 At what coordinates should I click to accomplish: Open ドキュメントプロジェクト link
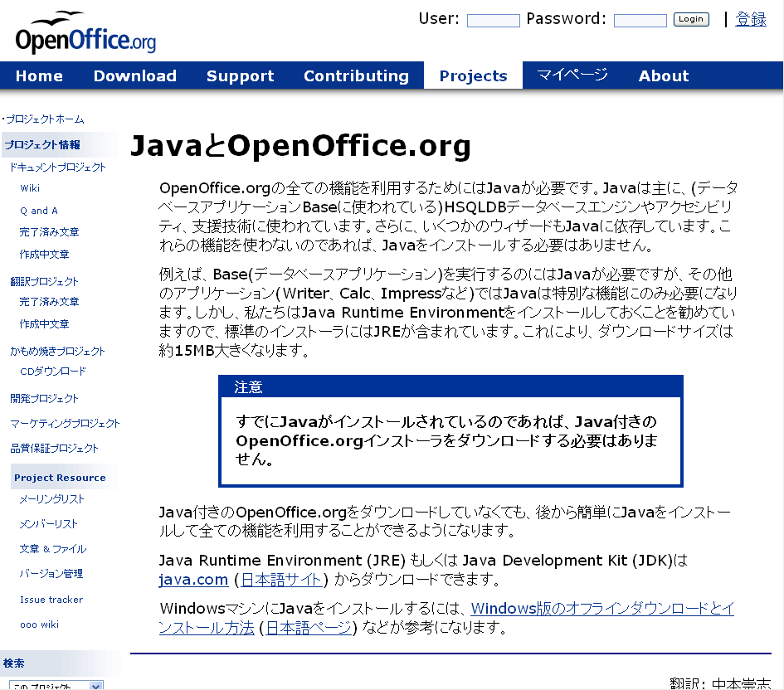pyautogui.click(x=57, y=168)
